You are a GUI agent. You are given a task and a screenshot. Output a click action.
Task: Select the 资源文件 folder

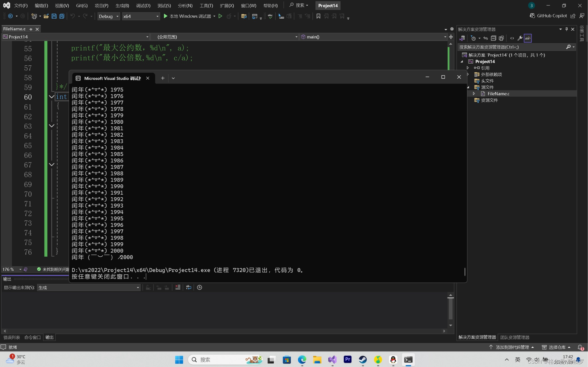[x=489, y=100]
